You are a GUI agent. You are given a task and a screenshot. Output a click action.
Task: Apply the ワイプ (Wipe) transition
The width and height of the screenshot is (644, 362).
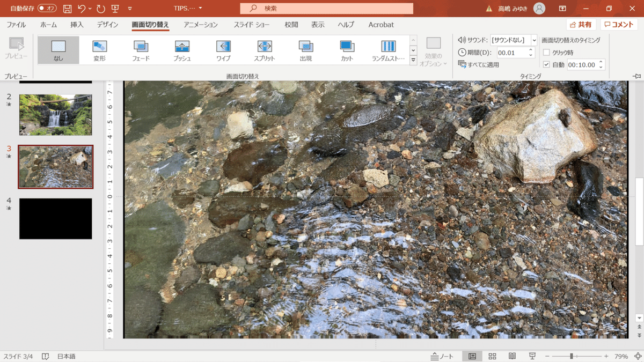223,50
